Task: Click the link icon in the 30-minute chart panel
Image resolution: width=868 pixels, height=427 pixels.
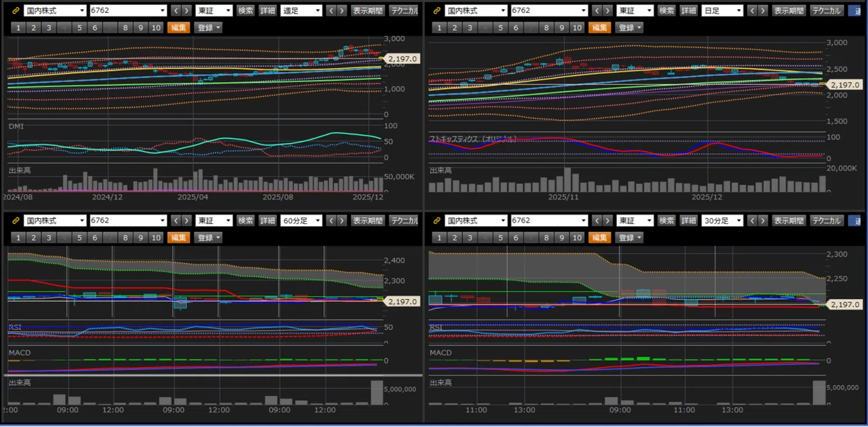Action: [x=437, y=220]
